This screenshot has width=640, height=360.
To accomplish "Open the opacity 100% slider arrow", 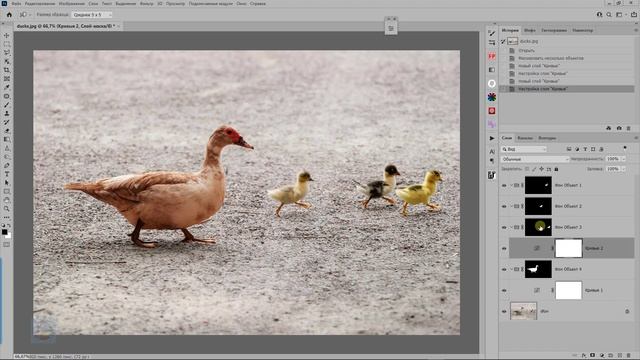I will (x=624, y=159).
